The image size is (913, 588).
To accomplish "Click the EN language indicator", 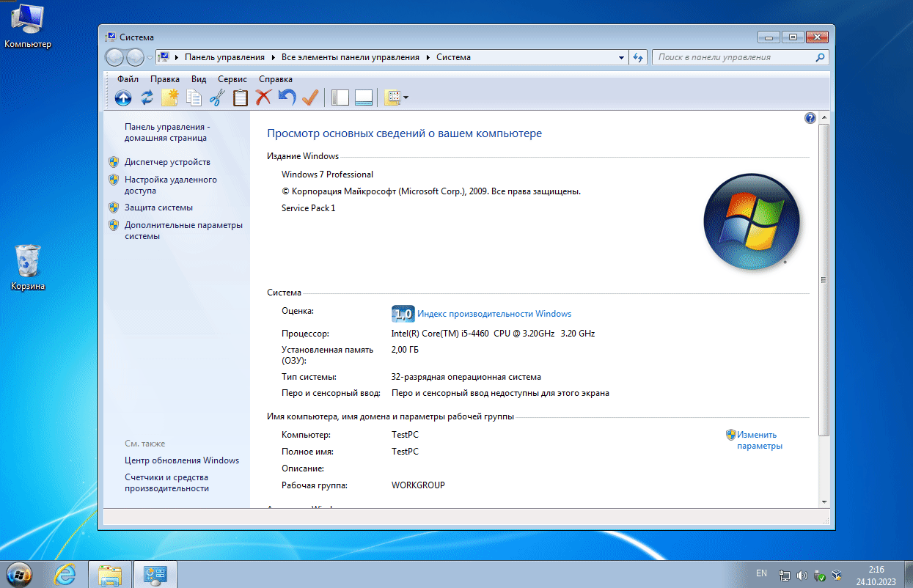I will click(761, 573).
